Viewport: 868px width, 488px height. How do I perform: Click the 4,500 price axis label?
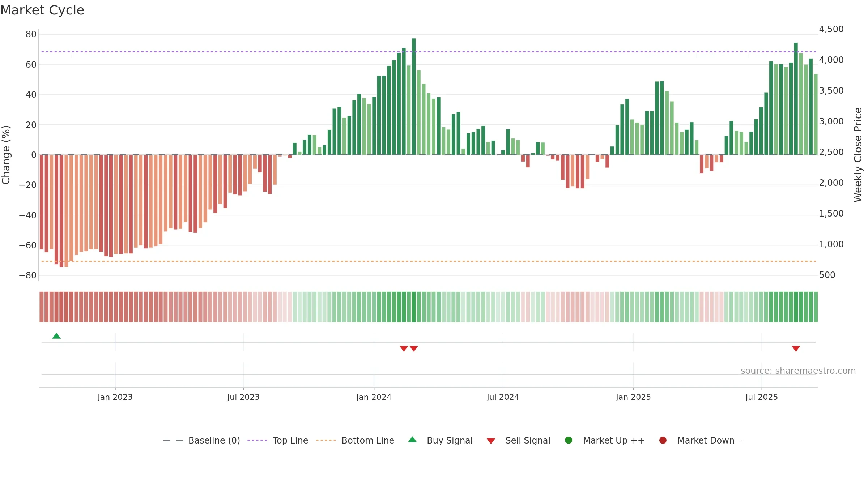point(831,29)
